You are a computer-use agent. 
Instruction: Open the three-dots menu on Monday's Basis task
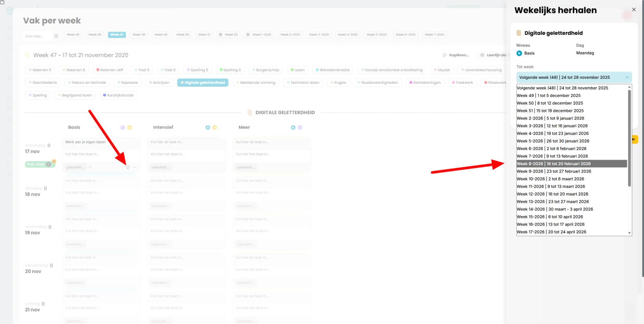point(135,167)
